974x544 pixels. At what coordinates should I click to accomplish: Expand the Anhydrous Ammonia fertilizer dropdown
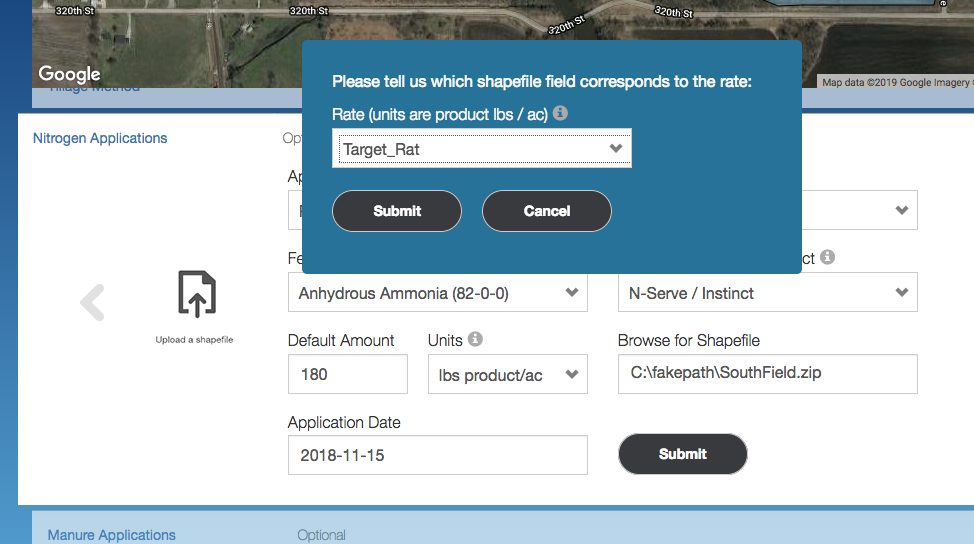coord(438,293)
